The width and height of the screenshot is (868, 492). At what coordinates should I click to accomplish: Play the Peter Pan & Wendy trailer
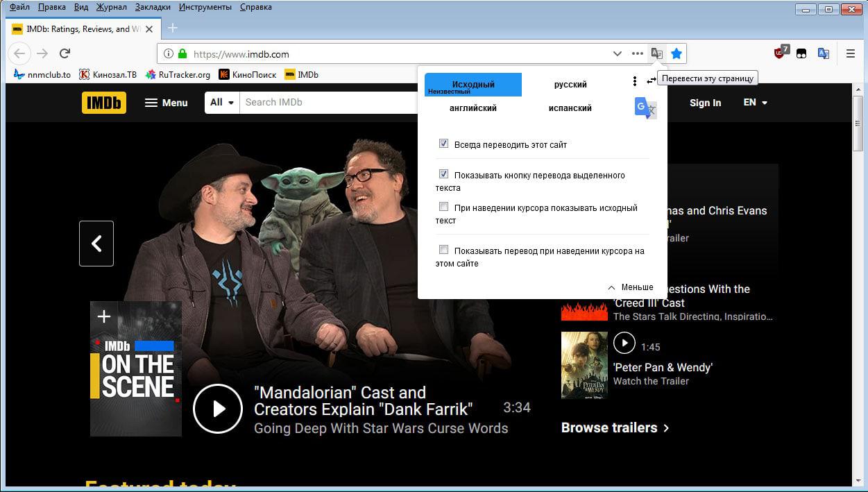(x=624, y=342)
